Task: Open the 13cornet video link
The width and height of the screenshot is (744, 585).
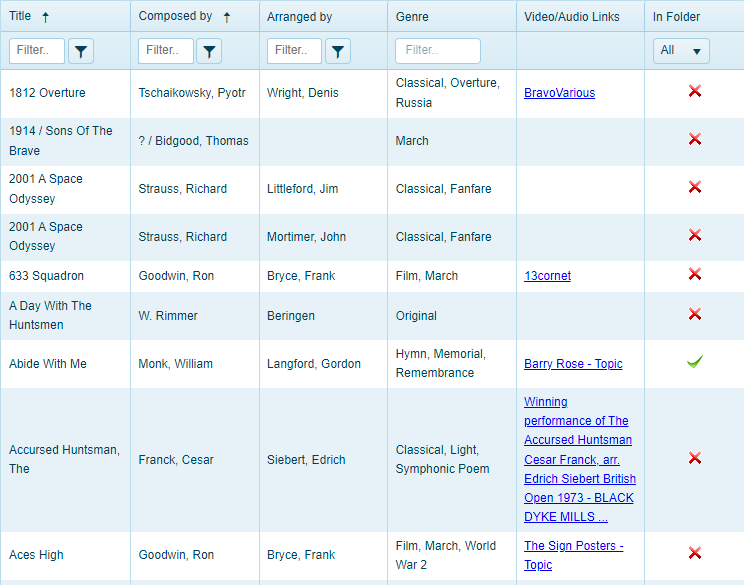Action: (x=547, y=276)
